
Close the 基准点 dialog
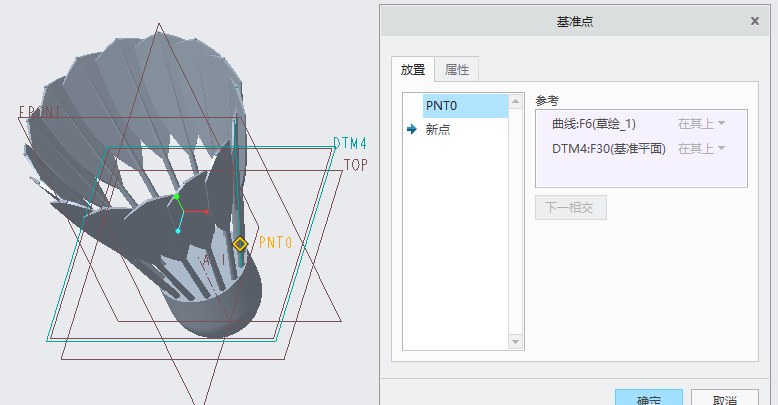coord(755,21)
